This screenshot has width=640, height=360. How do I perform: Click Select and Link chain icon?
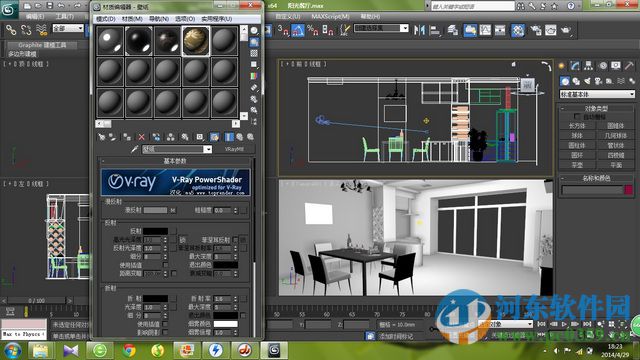pyautogui.click(x=11, y=30)
